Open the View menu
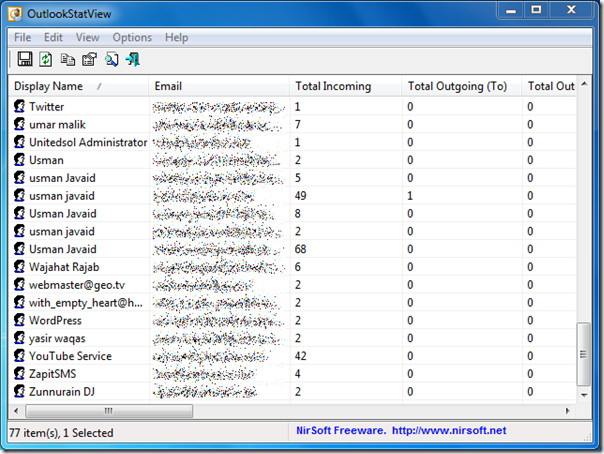Viewport: 604px width, 454px height. point(87,37)
